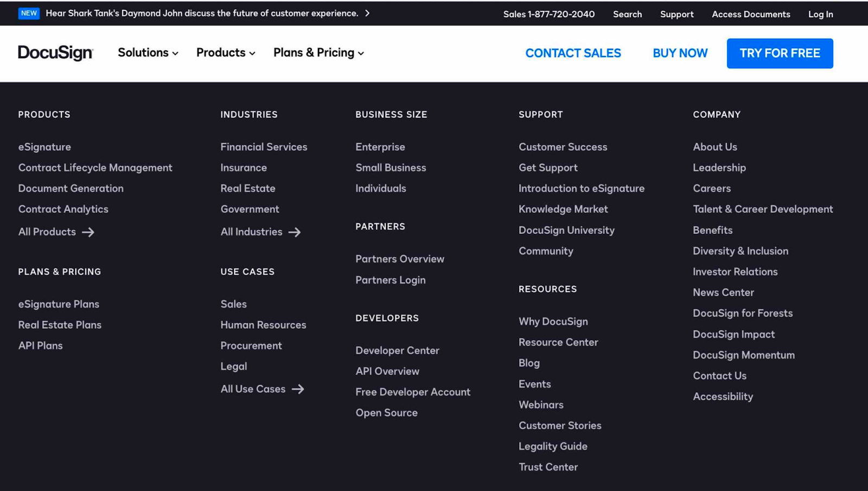Open the Leadership link

click(719, 168)
